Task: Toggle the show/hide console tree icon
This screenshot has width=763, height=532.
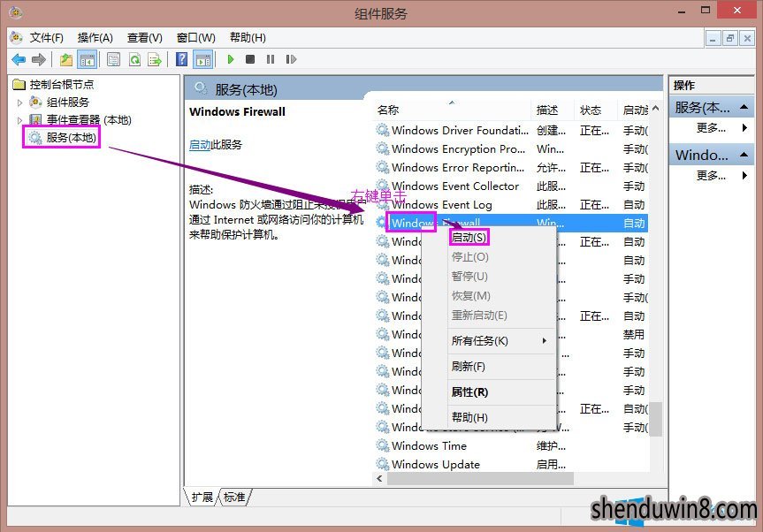Action: tap(88, 60)
